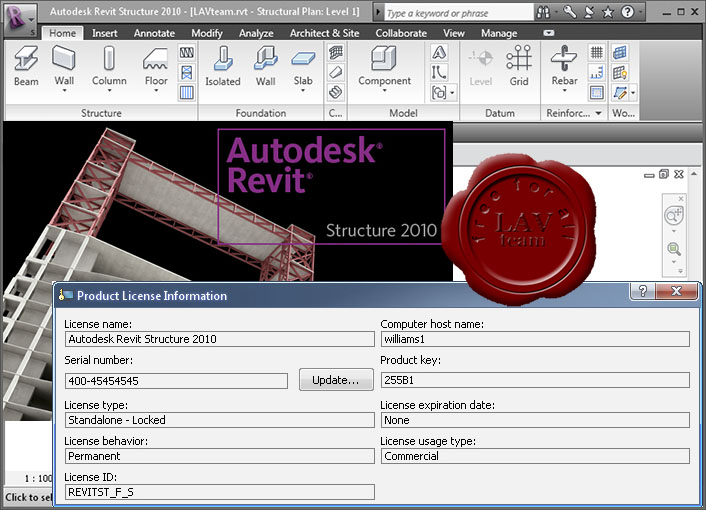Viewport: 706px width, 510px height.
Task: Click the Product key field 255B1
Action: [x=535, y=380]
